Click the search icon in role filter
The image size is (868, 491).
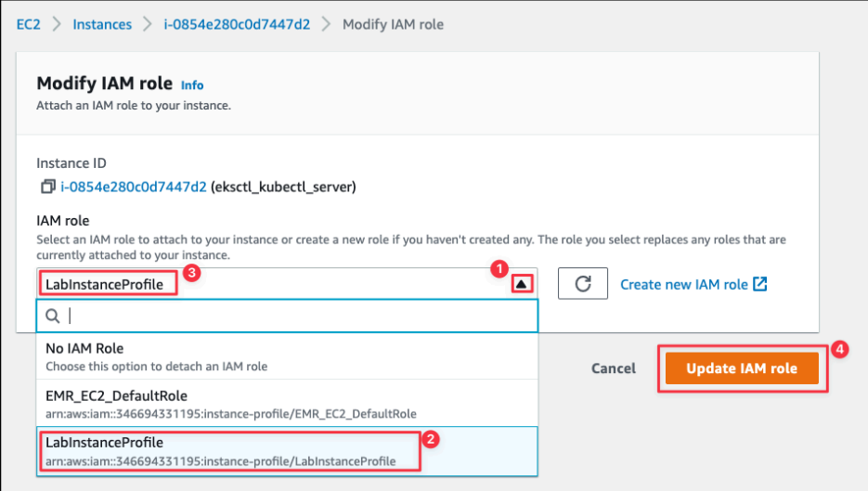click(53, 317)
